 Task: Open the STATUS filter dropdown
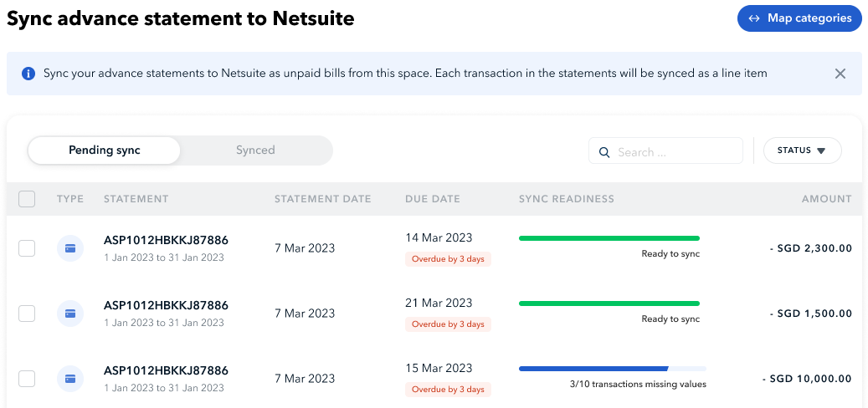pos(802,150)
